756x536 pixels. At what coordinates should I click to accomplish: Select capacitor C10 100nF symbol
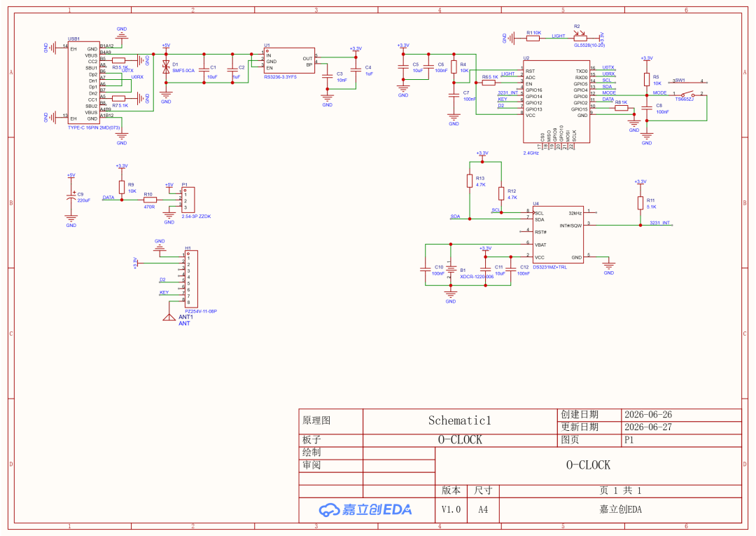(426, 270)
